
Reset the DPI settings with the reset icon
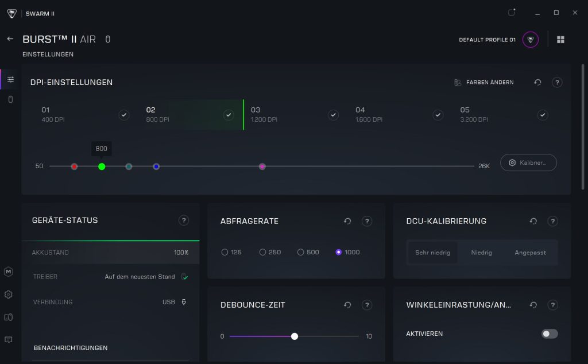(537, 83)
